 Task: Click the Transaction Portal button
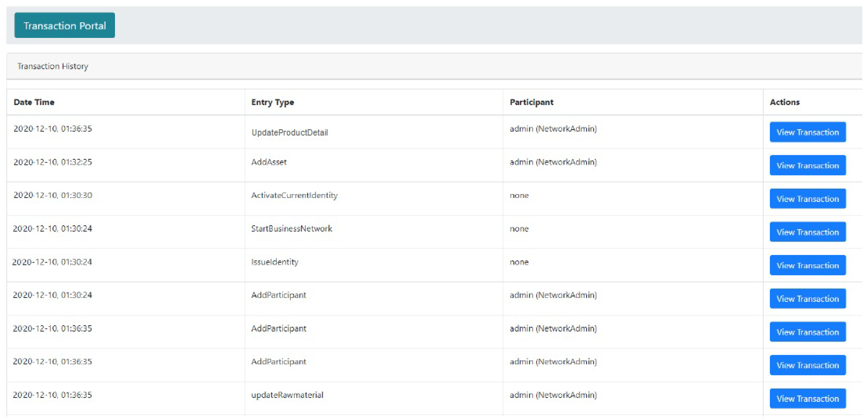coord(64,26)
